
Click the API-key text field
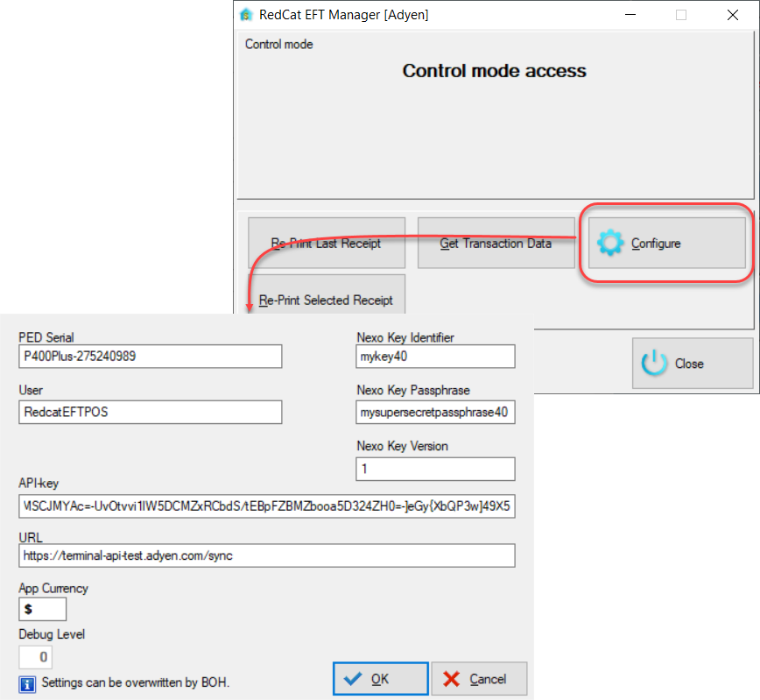[266, 506]
